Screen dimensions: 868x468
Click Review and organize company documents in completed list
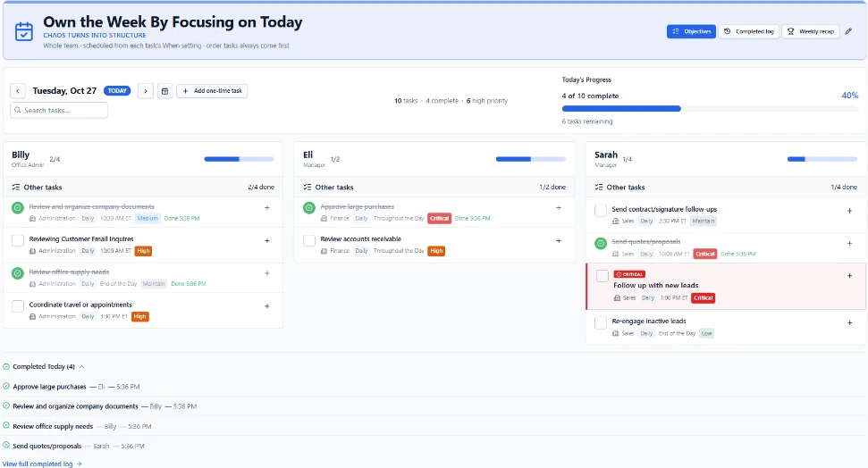[75, 406]
